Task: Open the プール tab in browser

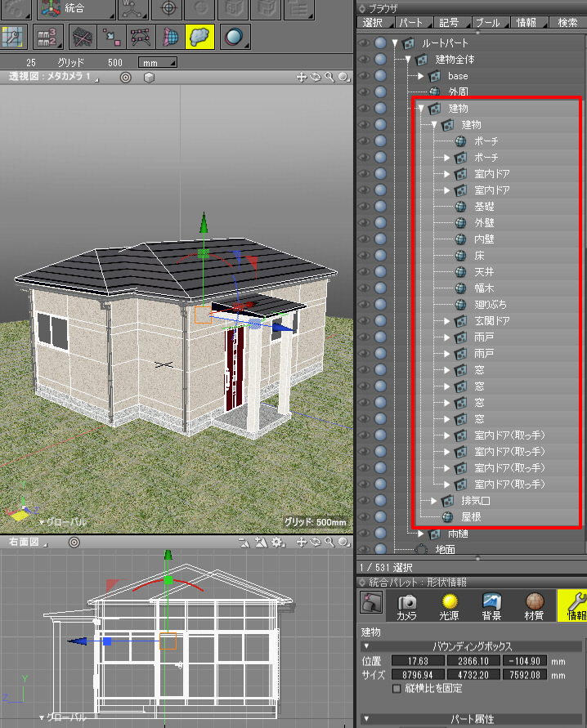Action: click(491, 22)
